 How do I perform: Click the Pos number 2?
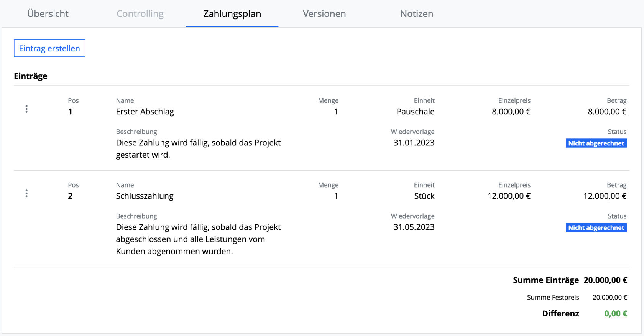[70, 196]
